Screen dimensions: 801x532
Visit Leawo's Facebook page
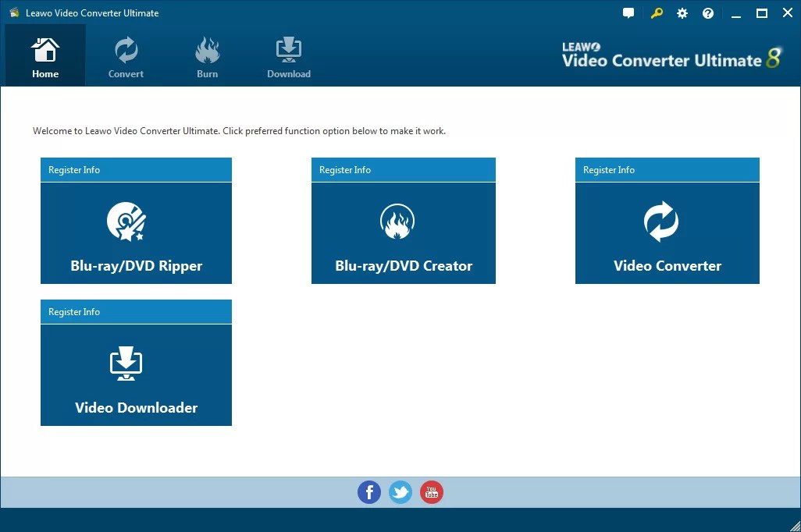(369, 492)
